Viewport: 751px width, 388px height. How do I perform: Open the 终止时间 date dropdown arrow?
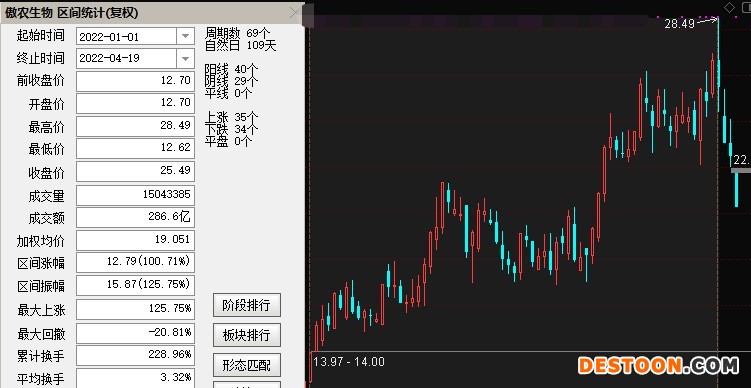pyautogui.click(x=185, y=59)
